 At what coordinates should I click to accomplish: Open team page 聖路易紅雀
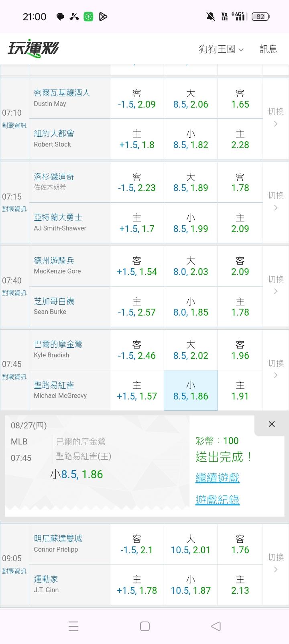pyautogui.click(x=54, y=385)
